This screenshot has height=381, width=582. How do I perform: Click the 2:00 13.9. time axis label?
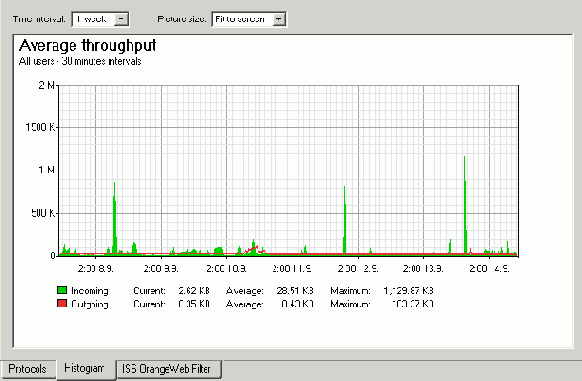[423, 268]
